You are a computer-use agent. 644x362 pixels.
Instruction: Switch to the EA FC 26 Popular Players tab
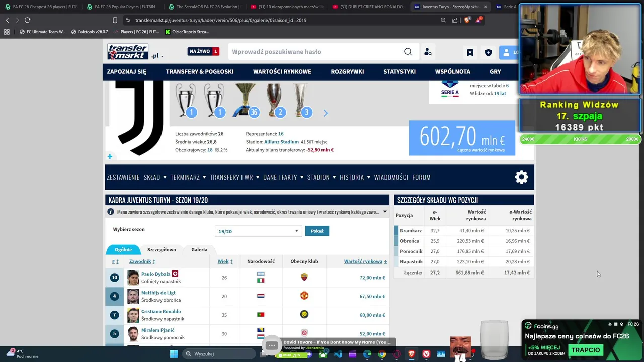click(121, 7)
